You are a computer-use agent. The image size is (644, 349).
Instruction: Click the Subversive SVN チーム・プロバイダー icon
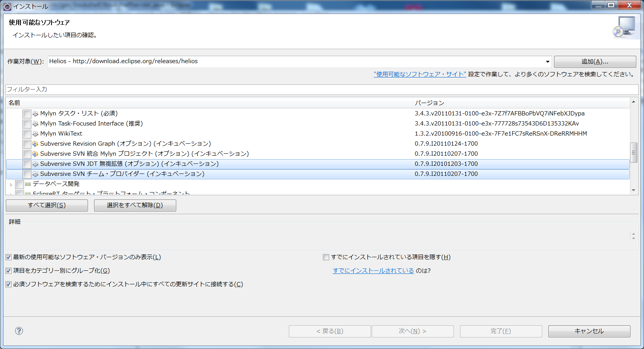click(x=36, y=174)
